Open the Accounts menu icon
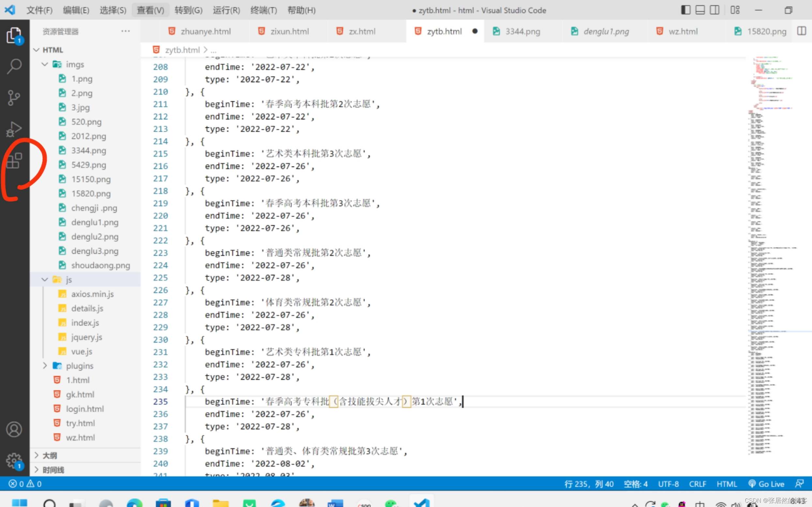This screenshot has height=507, width=812. (x=14, y=429)
